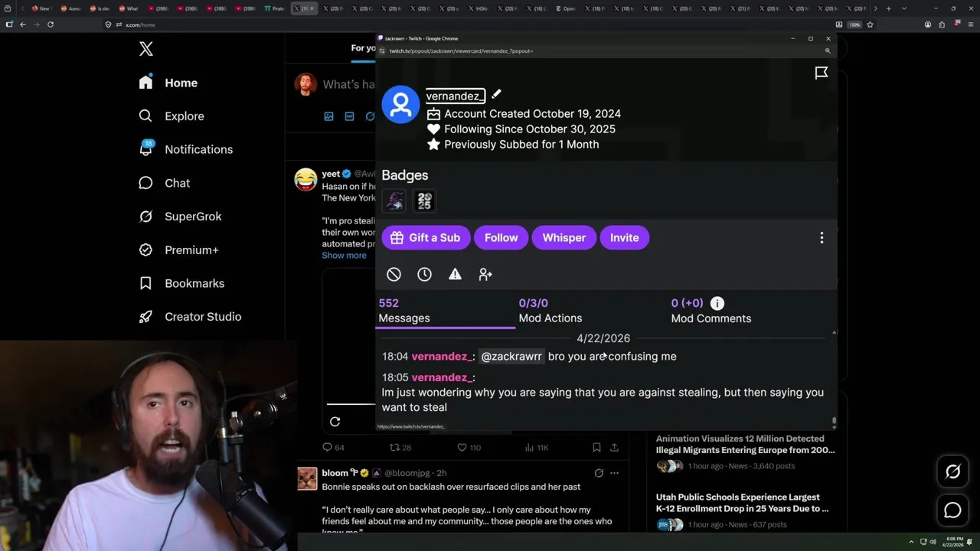The image size is (980, 551).
Task: Click the vernandez_ username link
Action: (x=455, y=96)
